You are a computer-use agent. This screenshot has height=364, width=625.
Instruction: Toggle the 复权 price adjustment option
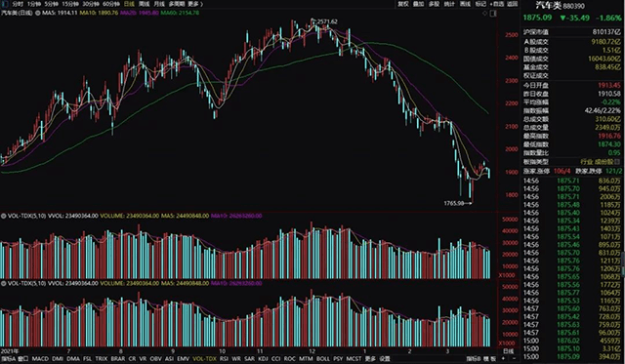point(403,4)
